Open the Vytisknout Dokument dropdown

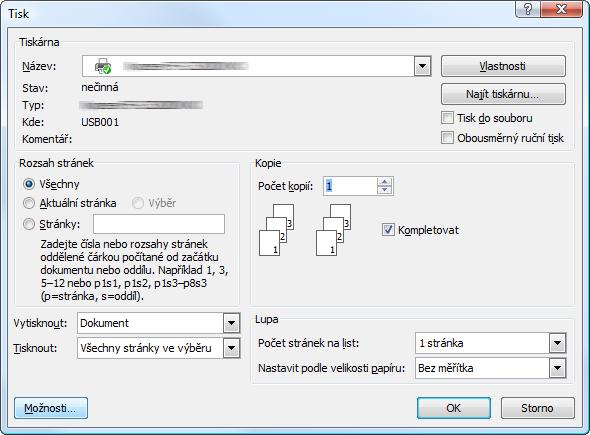tap(231, 323)
